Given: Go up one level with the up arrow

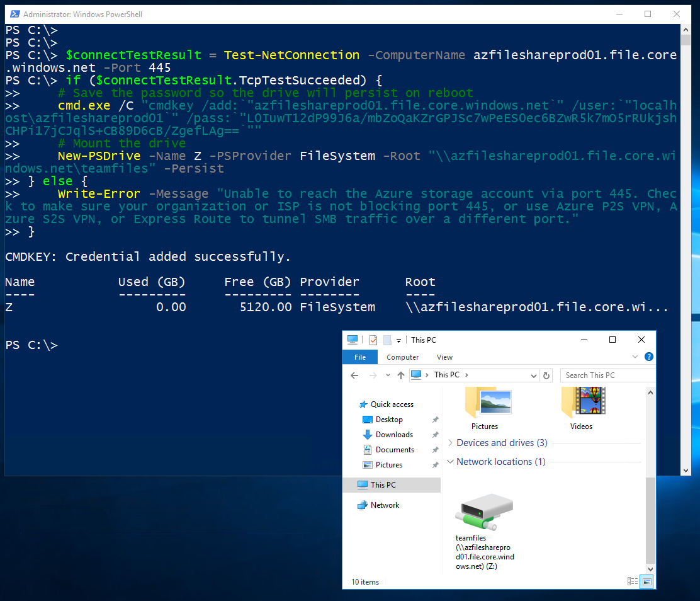Looking at the screenshot, I should pyautogui.click(x=401, y=375).
